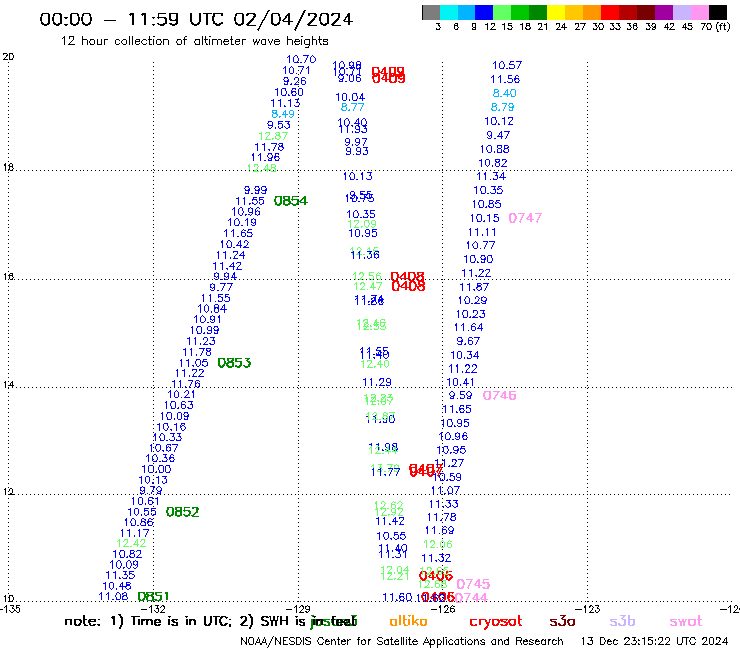This screenshot has width=740, height=650.
Task: Click the '24' label under the color scale
Action: (561, 27)
